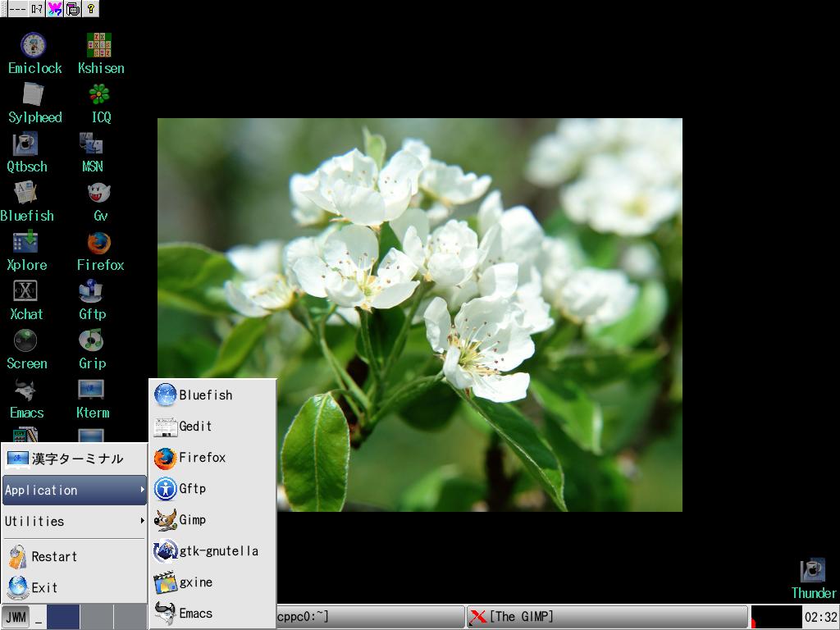Open Xplore file manager icon
840x630 pixels.
point(25,243)
